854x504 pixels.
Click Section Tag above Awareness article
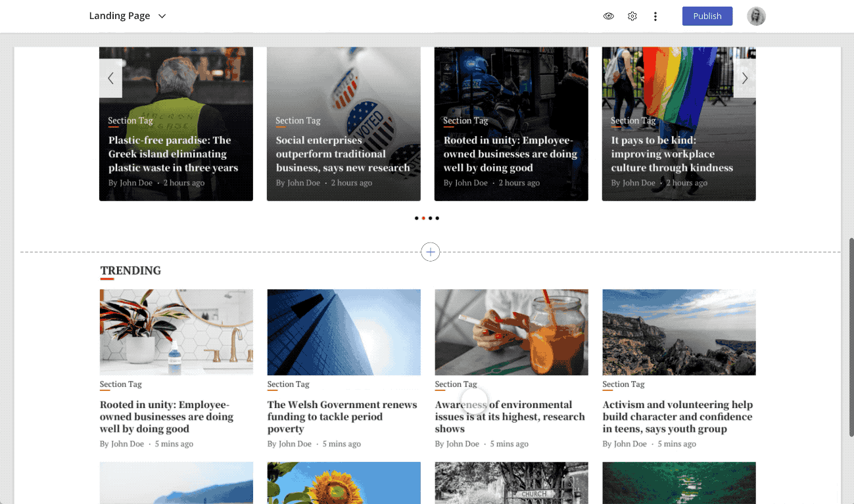pos(456,384)
